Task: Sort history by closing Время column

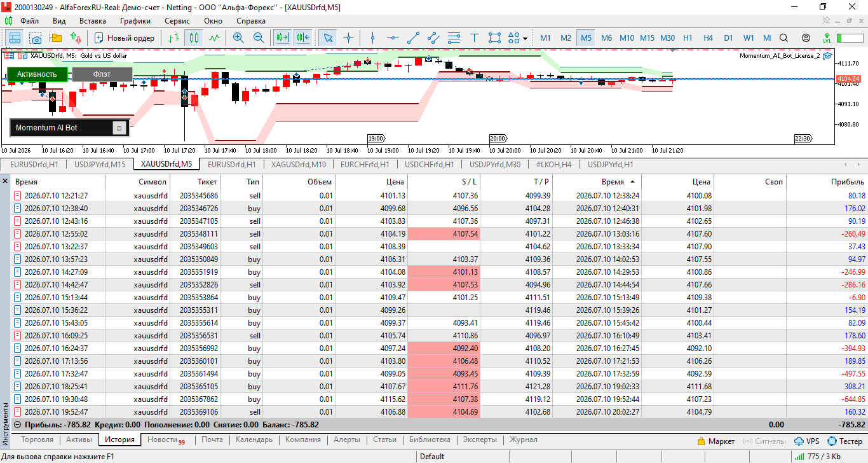Action: tap(613, 182)
